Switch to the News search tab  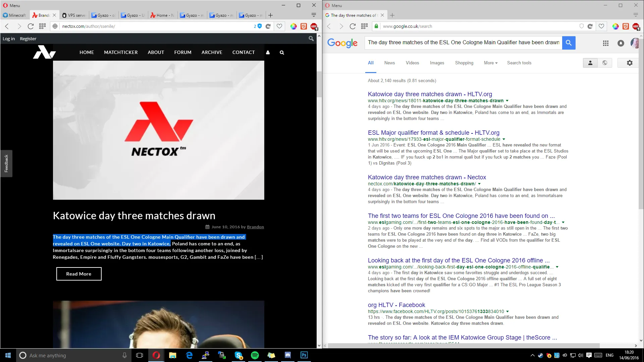coord(389,63)
